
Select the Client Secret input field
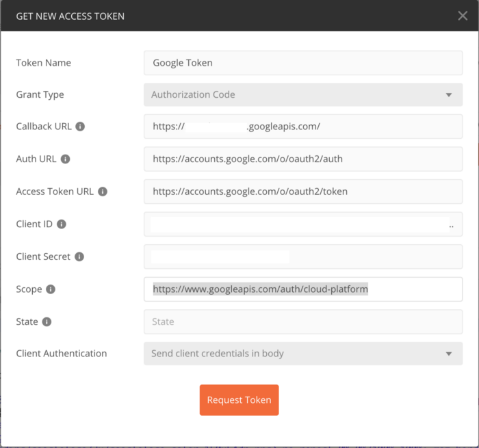click(303, 256)
